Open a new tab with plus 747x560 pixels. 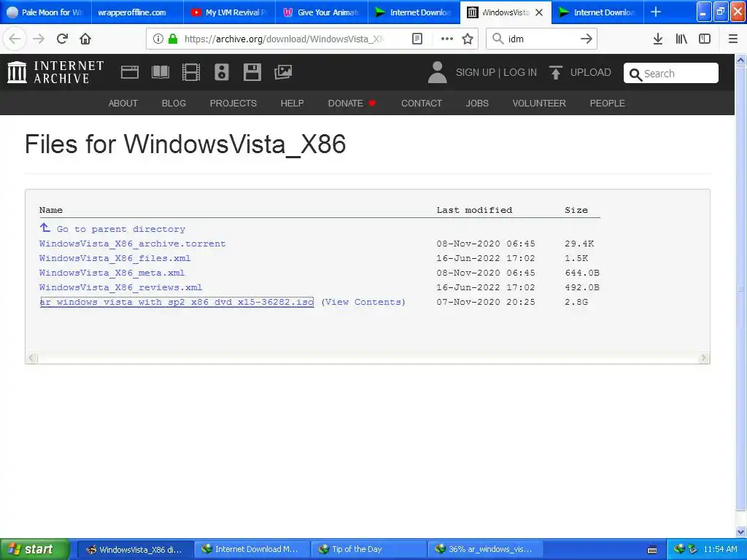click(x=656, y=12)
